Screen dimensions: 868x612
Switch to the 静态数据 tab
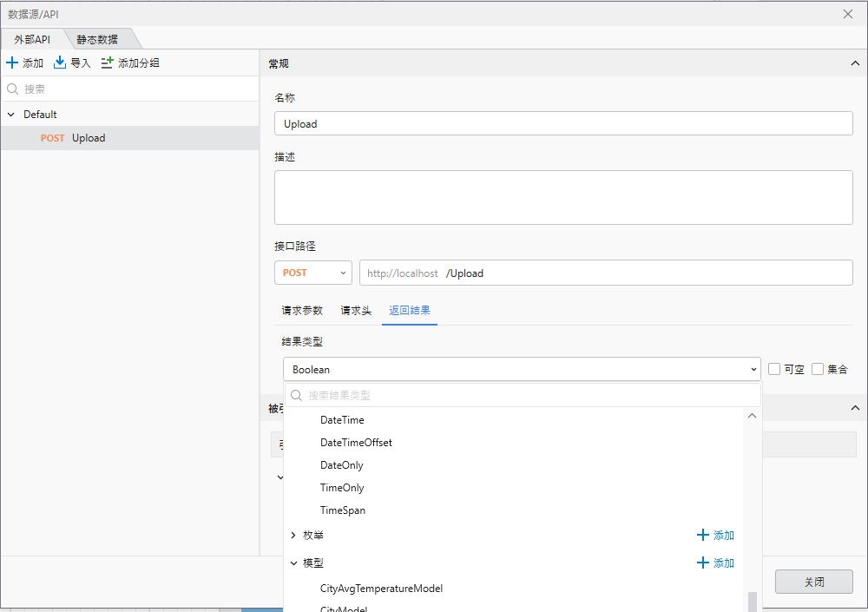97,39
